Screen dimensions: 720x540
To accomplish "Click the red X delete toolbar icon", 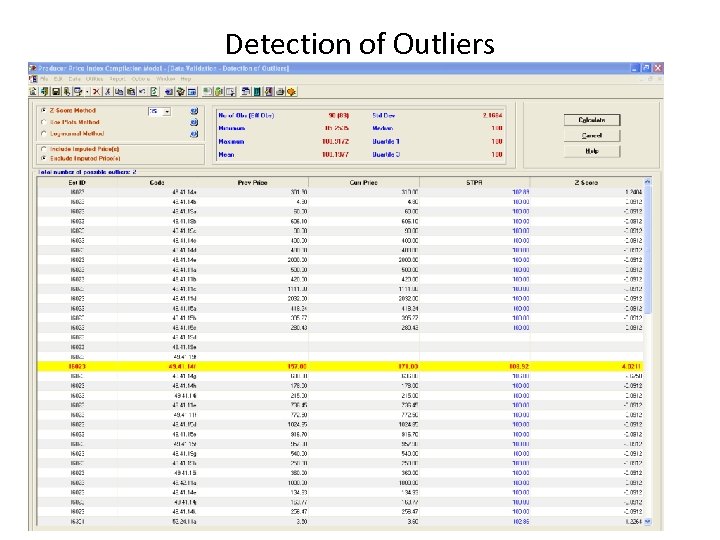I will [96, 92].
